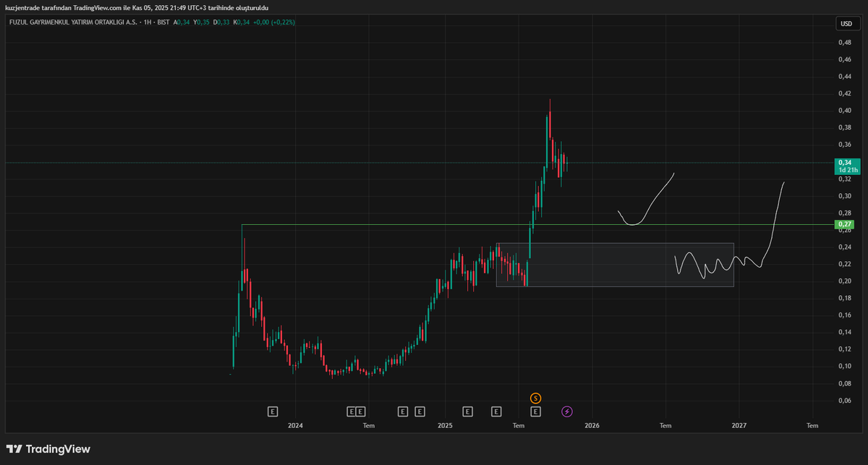Click the 2025 label on time axis
This screenshot has height=465, width=868.
[x=445, y=426]
